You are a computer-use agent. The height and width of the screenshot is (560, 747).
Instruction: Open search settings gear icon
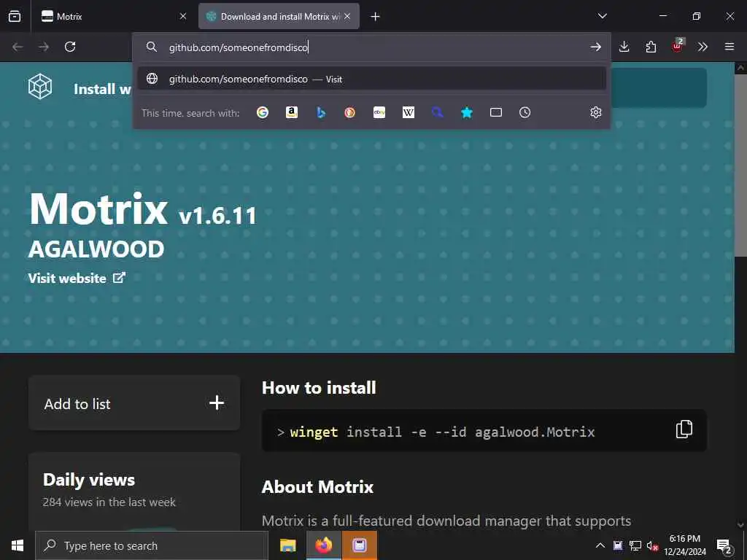[596, 112]
